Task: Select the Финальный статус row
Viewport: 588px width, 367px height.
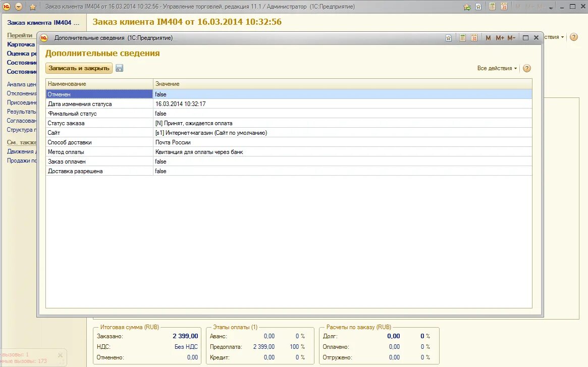Action: (x=289, y=113)
